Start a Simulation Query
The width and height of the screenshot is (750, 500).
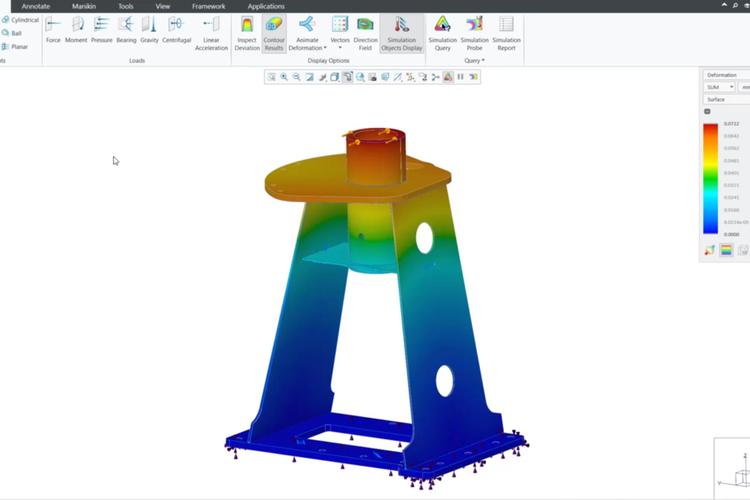coord(442,32)
